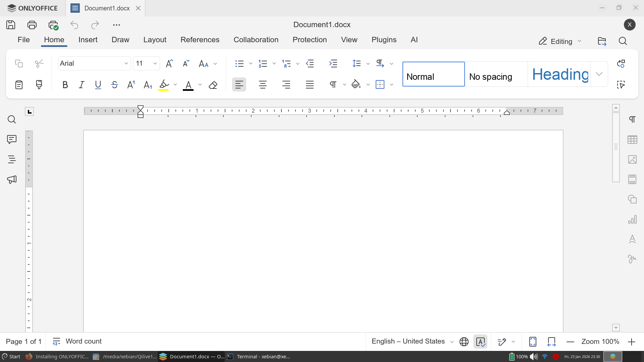Click the Strikethrough formatting icon
The image size is (644, 362).
click(114, 85)
